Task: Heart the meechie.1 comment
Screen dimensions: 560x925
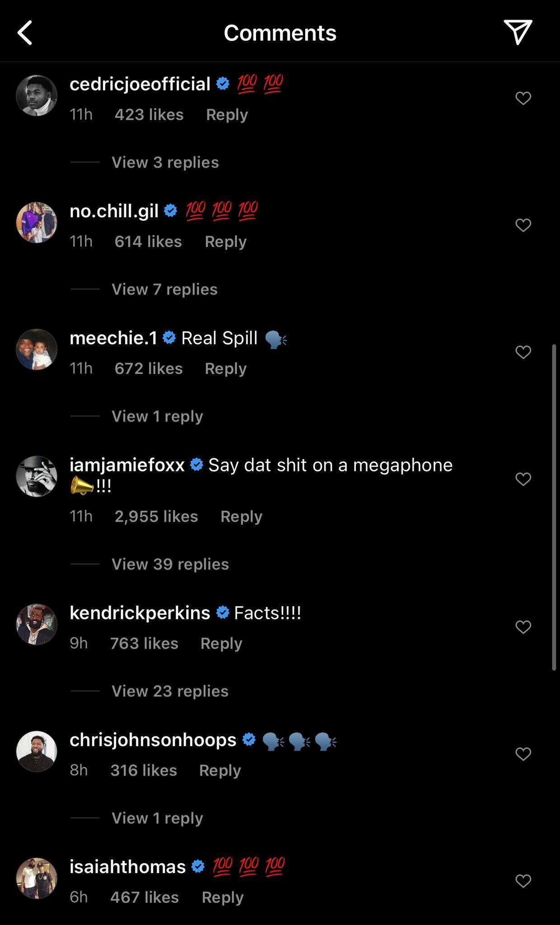Action: tap(523, 352)
